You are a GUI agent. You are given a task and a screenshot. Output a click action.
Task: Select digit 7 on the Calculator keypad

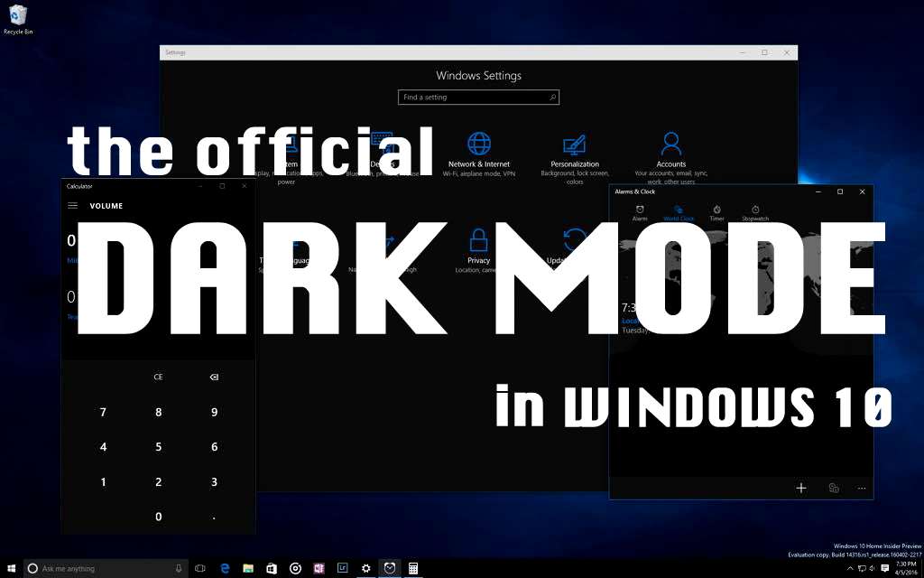click(103, 412)
